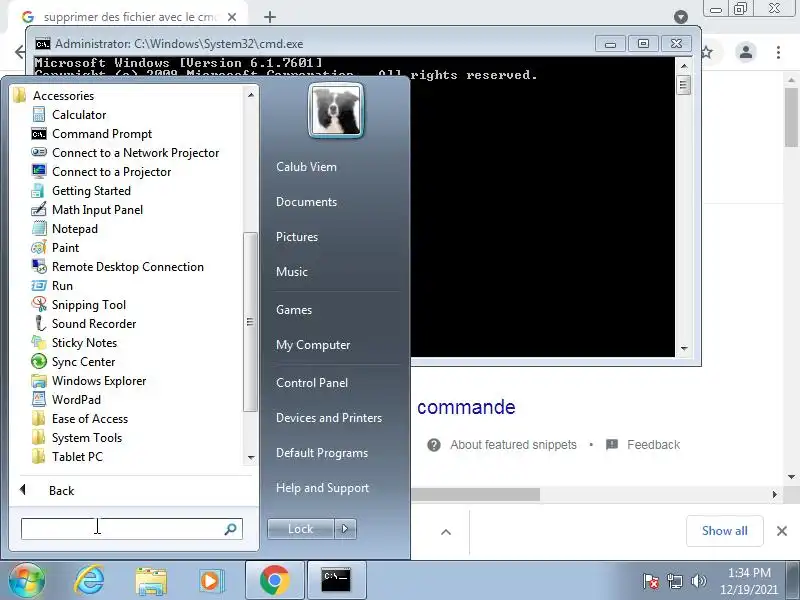Open Control Panel from Start menu
This screenshot has width=800, height=600.
click(x=312, y=383)
